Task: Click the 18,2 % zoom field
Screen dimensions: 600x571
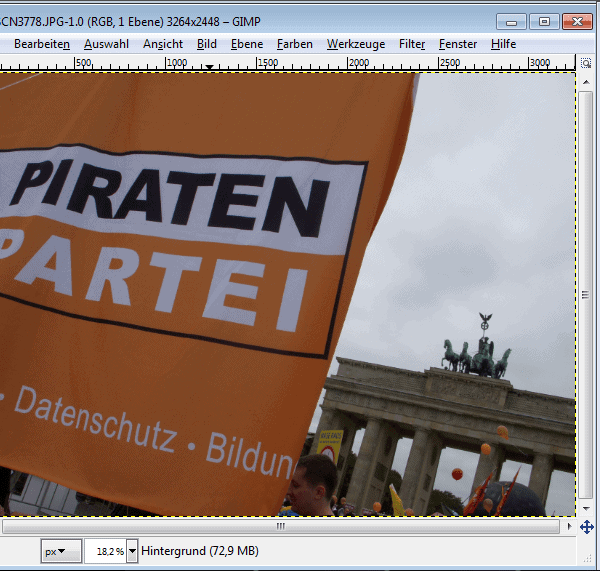Action: click(x=106, y=551)
